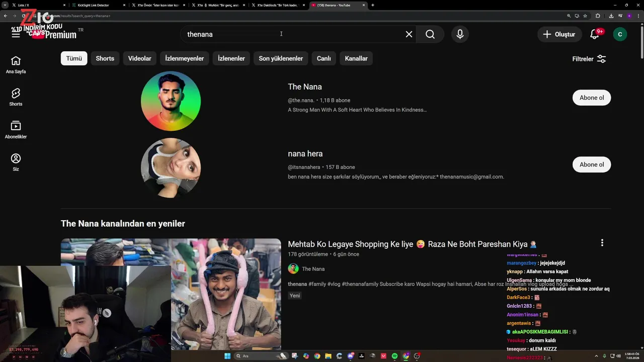The image size is (644, 362).
Task: Click nana hera round profile picture
Action: (171, 168)
